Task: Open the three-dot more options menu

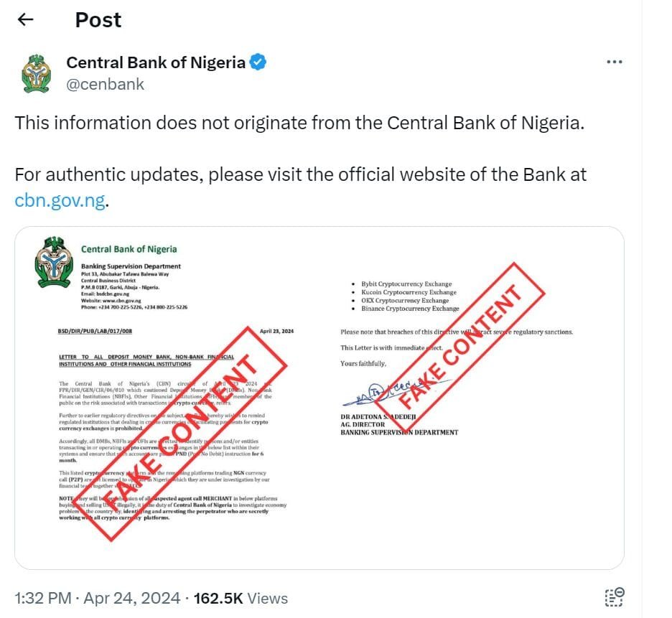Action: coord(614,62)
